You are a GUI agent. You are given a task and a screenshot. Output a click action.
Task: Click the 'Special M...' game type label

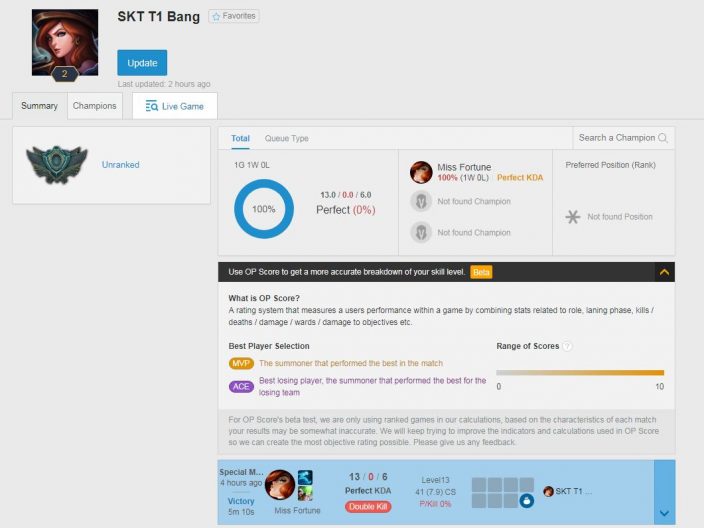pos(242,472)
